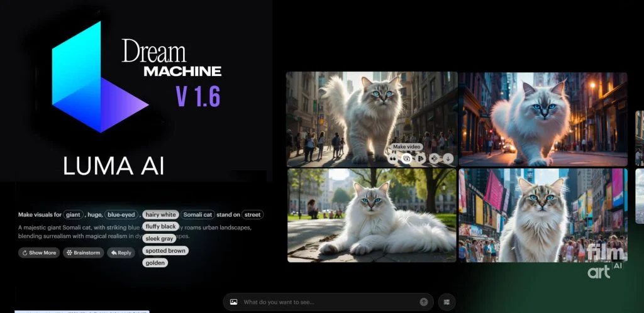
Task: Open the 'street' keyword chip
Action: click(x=253, y=214)
